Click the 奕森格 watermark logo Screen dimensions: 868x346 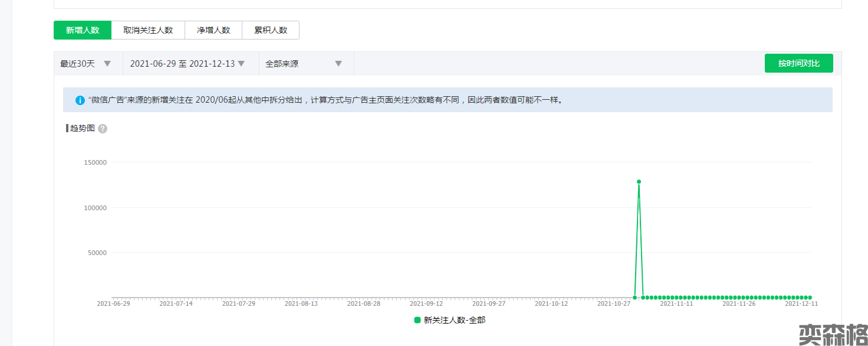[x=832, y=334]
